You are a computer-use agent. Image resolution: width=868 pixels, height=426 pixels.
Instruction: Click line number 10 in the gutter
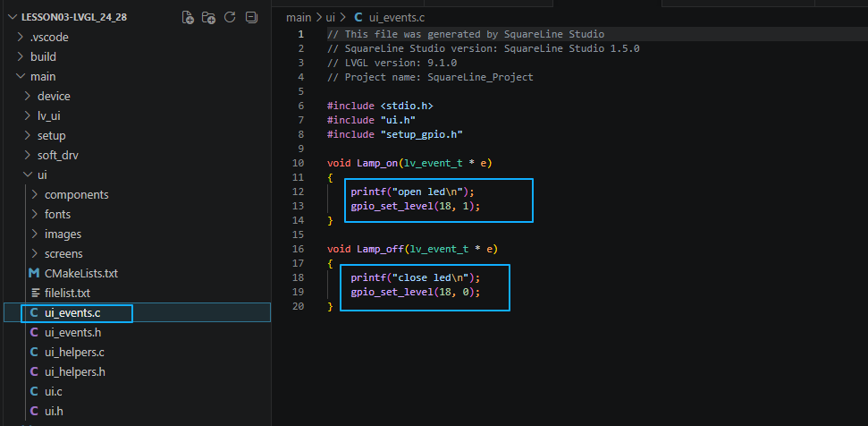(298, 163)
